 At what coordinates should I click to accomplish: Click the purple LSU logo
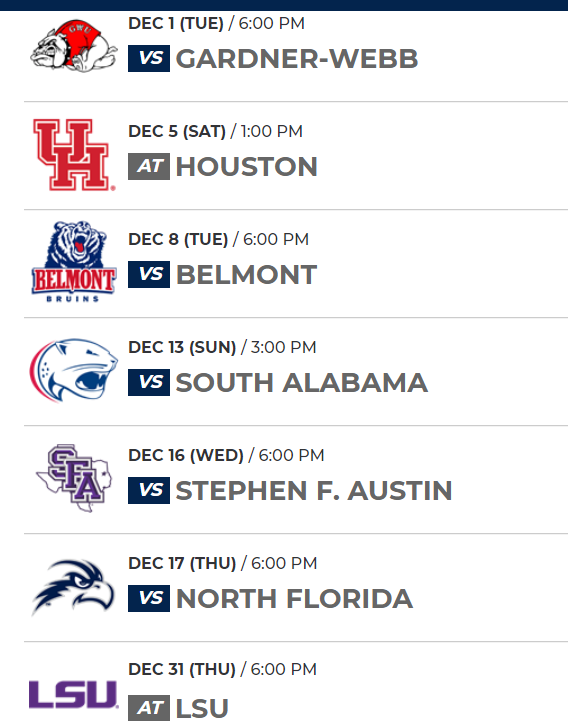74,694
